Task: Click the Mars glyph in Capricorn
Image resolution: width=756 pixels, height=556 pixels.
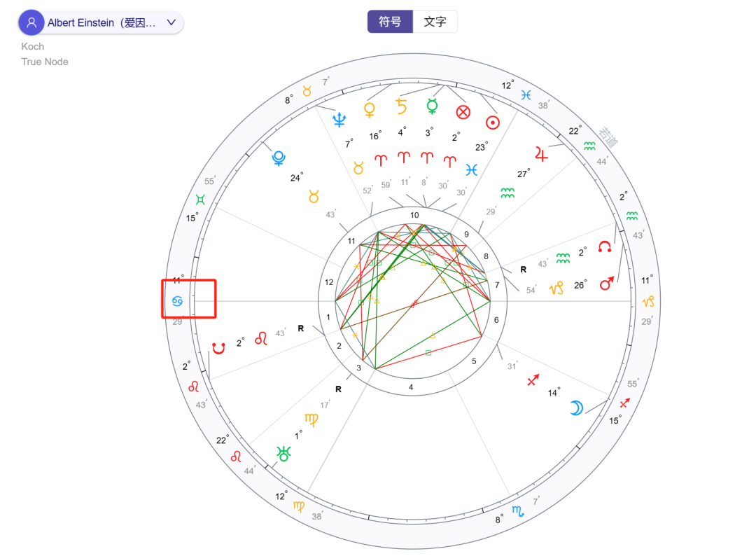Action: [x=605, y=284]
